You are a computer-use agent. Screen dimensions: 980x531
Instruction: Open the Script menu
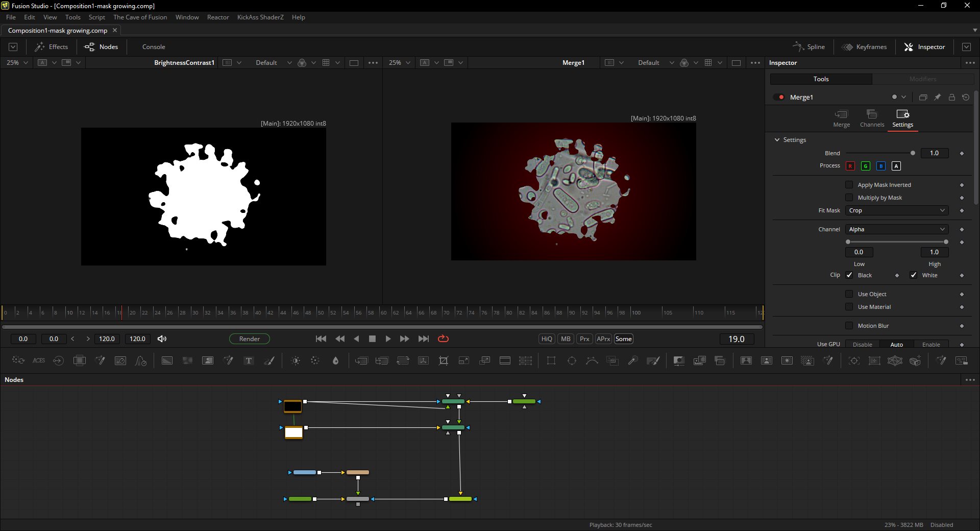[x=97, y=17]
